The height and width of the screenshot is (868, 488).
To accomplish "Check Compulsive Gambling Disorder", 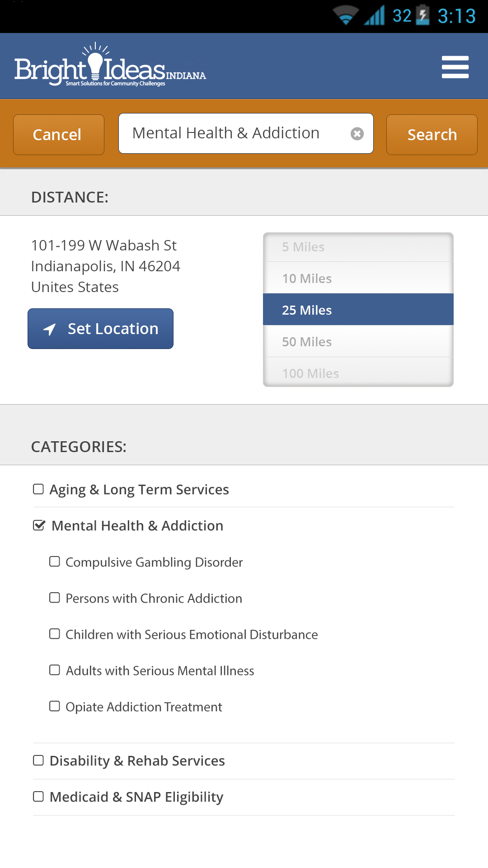I will point(55,561).
